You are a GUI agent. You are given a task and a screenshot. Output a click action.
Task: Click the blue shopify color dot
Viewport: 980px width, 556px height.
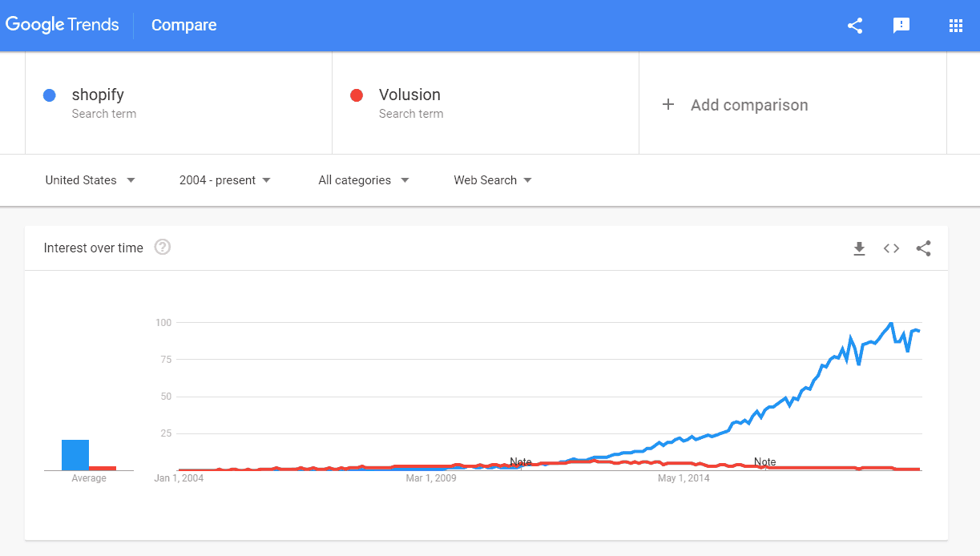(50, 95)
